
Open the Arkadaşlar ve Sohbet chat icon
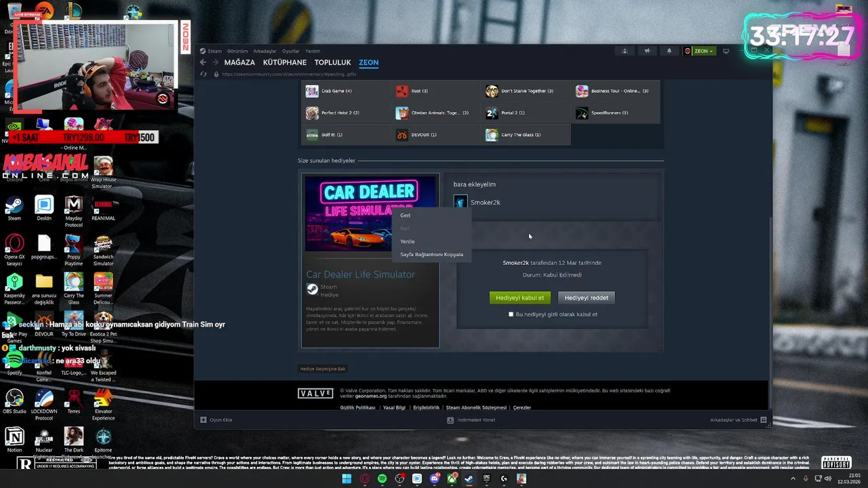click(x=764, y=420)
